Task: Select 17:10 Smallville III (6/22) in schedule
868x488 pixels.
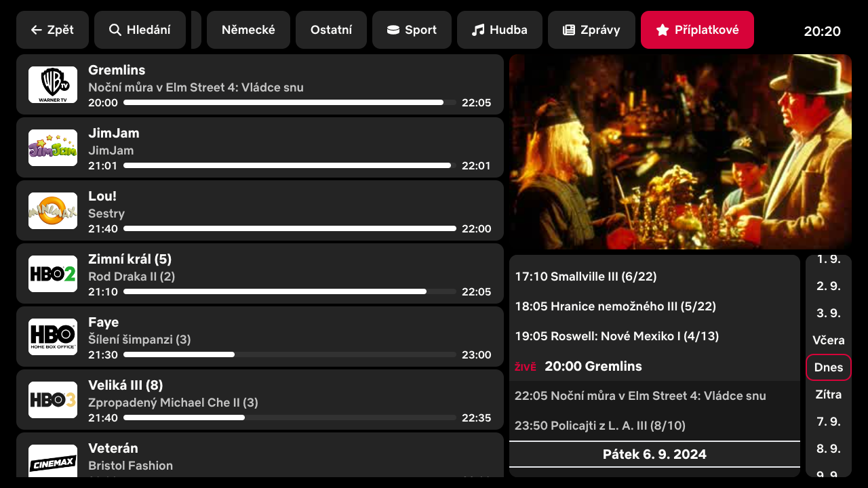Action: point(654,277)
